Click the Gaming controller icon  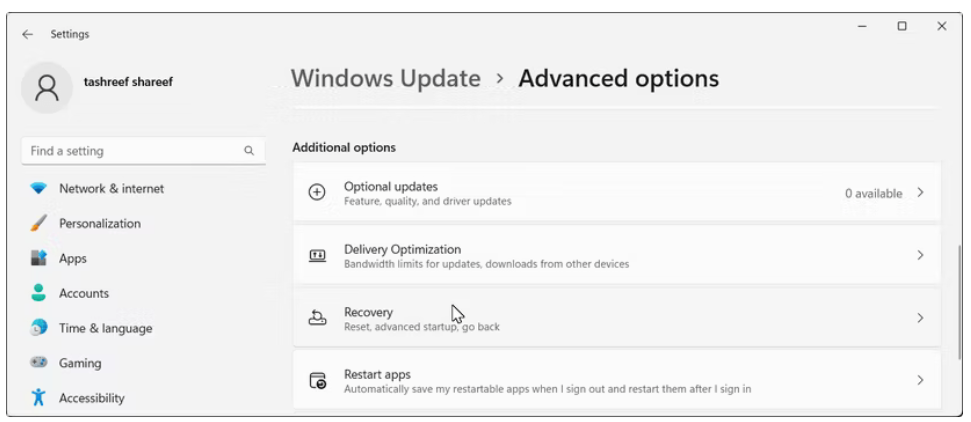pyautogui.click(x=39, y=363)
